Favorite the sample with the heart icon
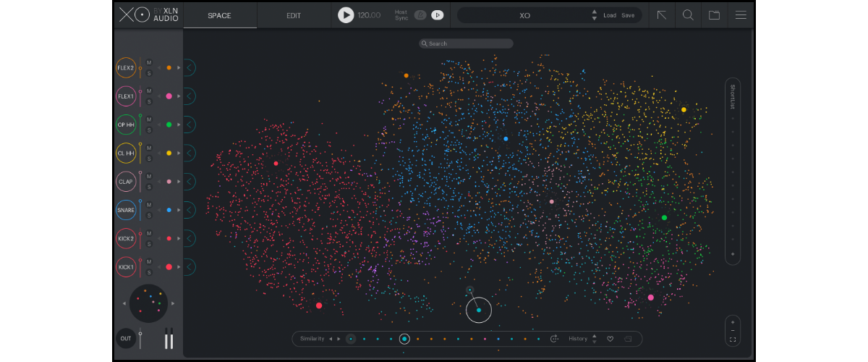868x362 pixels. pyautogui.click(x=610, y=339)
